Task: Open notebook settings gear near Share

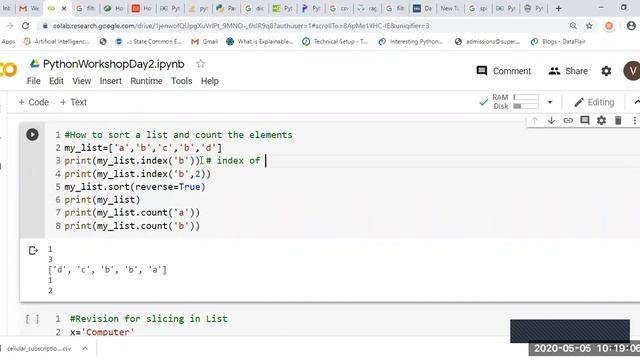Action: (x=606, y=71)
